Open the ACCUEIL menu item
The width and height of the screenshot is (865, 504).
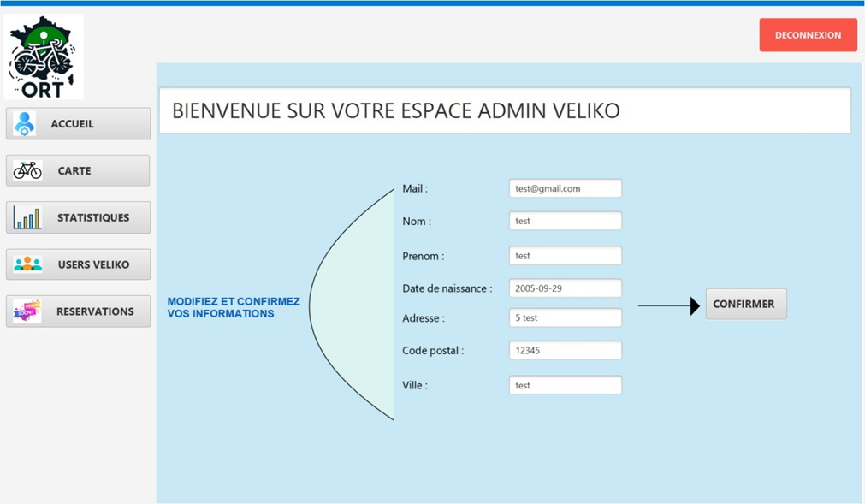[79, 124]
